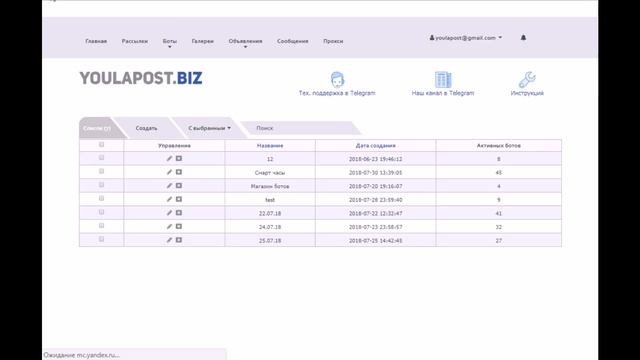Click the "Активных ботов" column header
640x360 pixels.
coord(498,146)
